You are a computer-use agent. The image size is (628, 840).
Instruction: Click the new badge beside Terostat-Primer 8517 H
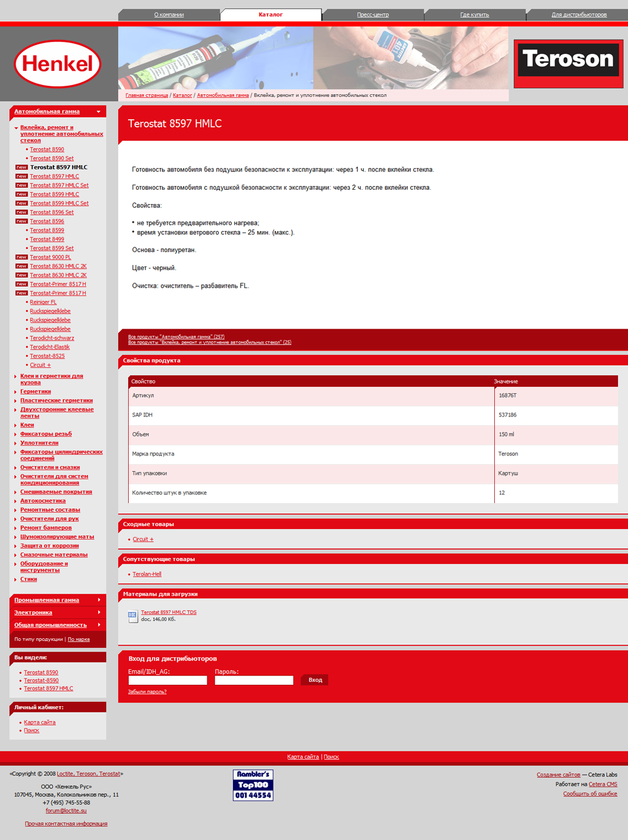[x=21, y=284]
